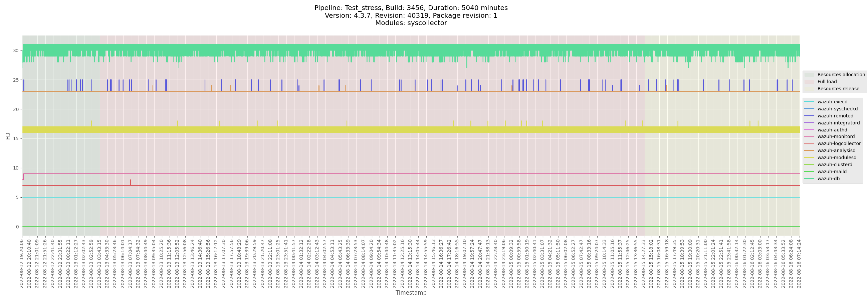Click the wazuh-execd legend line swatch

[x=809, y=102]
